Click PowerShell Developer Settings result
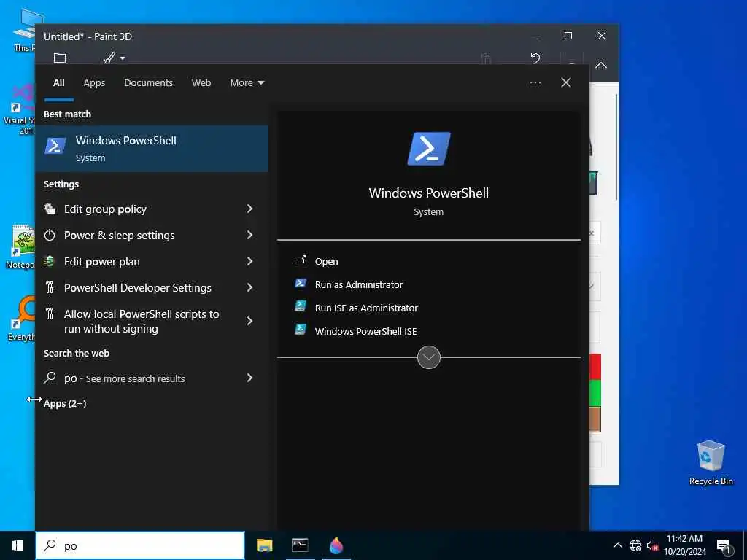This screenshot has width=747, height=560. [152, 287]
